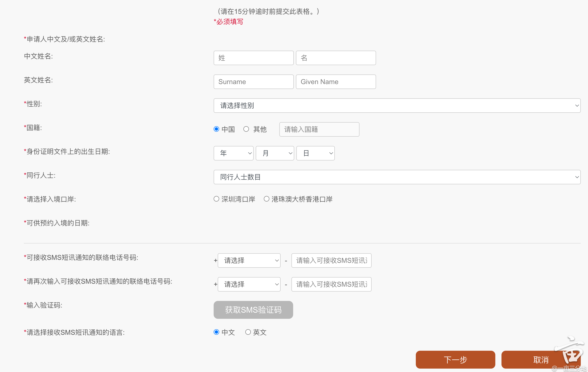Select the 其他 nationality radio button
This screenshot has width=588, height=372.
pos(246,129)
